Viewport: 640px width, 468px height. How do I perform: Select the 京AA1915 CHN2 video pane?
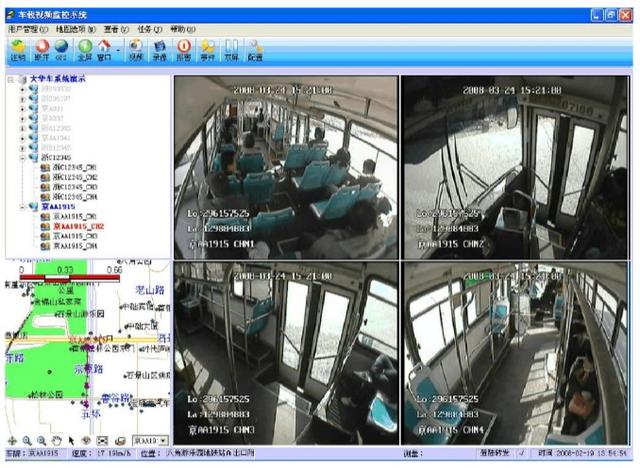(x=515, y=167)
